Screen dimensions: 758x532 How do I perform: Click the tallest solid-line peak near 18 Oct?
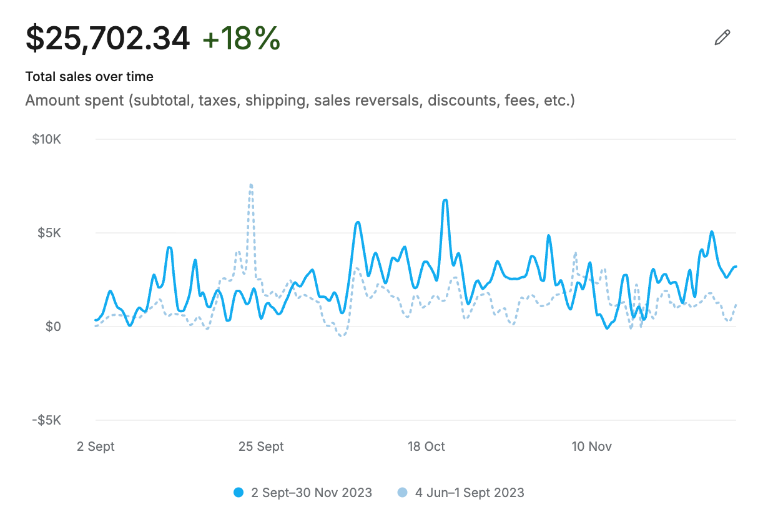(445, 200)
